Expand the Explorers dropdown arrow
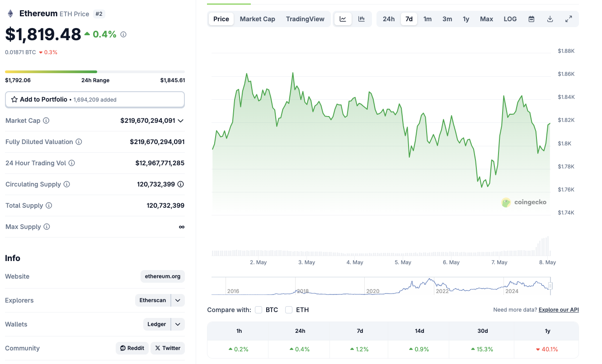The width and height of the screenshot is (602, 364). [x=178, y=300]
